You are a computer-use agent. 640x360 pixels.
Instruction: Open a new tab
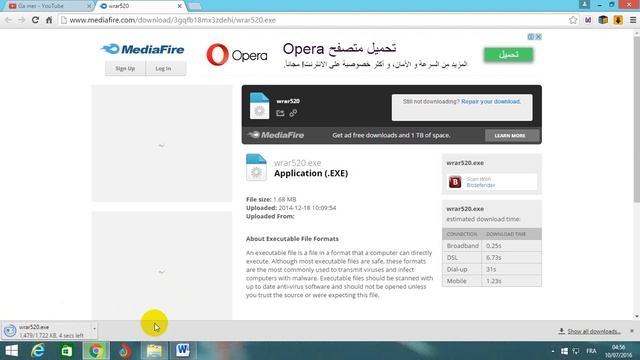pos(194,6)
